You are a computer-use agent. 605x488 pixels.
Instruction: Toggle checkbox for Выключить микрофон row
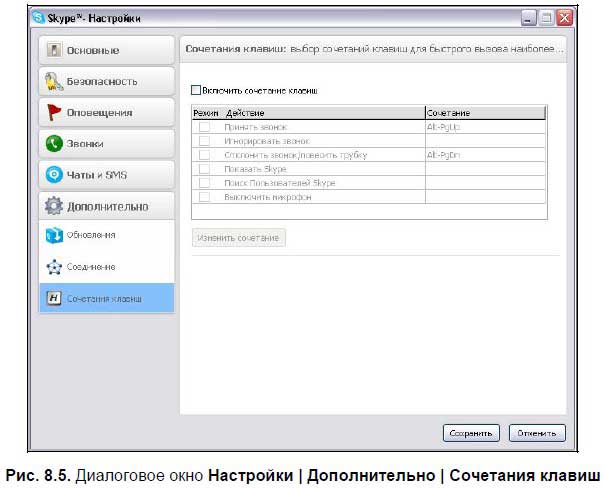pos(204,197)
